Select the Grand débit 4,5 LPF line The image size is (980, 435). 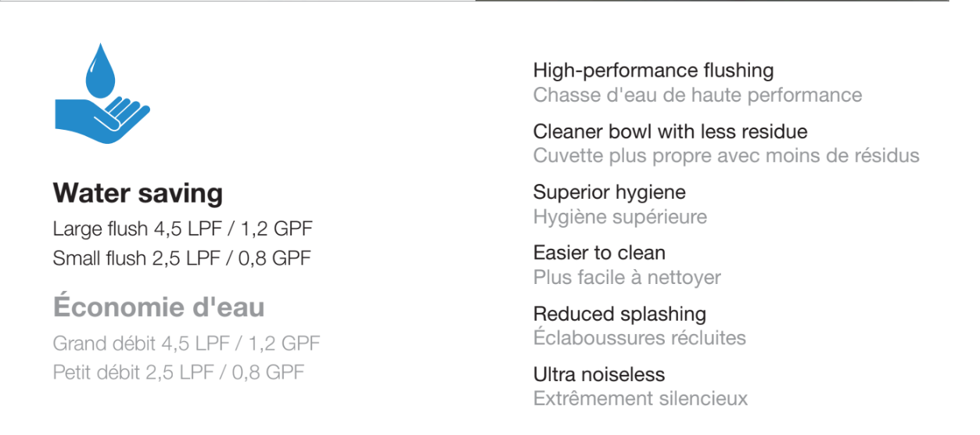click(186, 343)
